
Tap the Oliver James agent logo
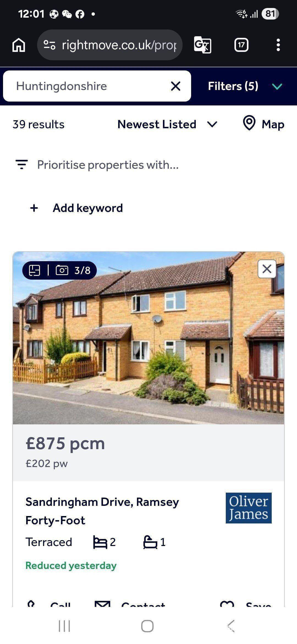(x=249, y=508)
